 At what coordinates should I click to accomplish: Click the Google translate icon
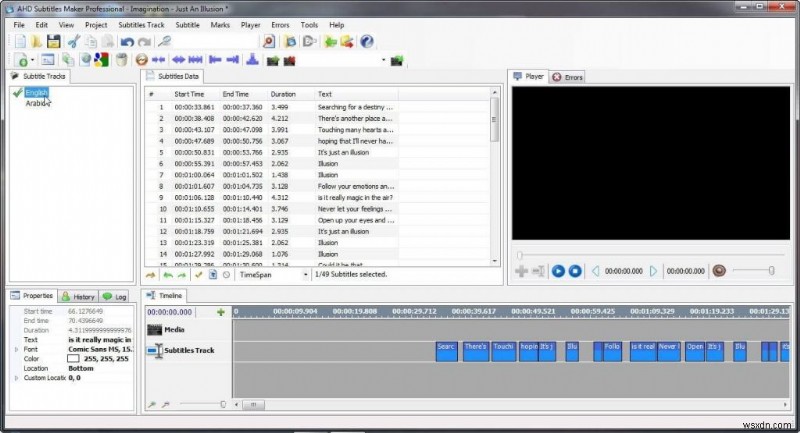pyautogui.click(x=101, y=60)
